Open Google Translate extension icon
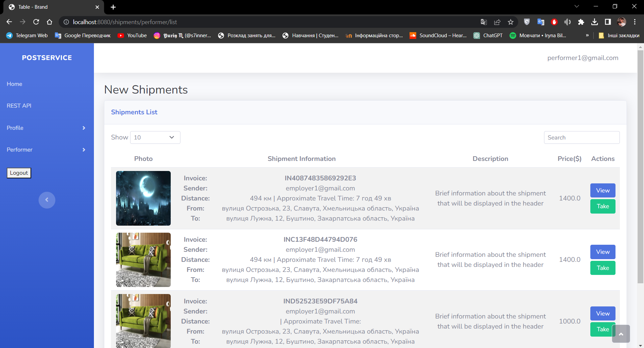Screen dimensions: 644x348 click(x=541, y=22)
